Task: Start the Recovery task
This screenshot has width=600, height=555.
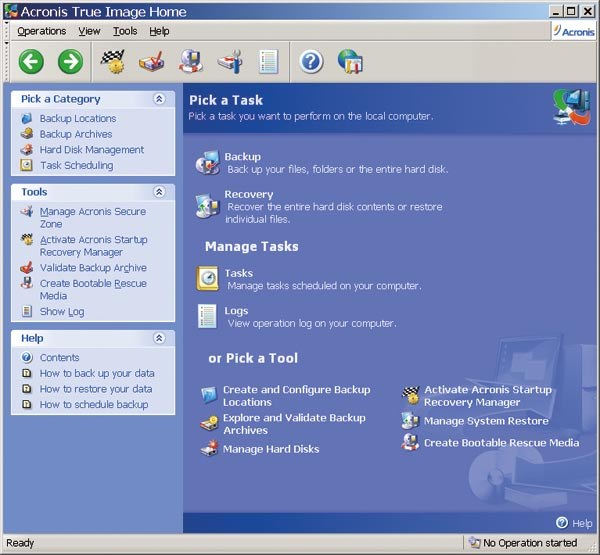Action: pyautogui.click(x=249, y=194)
